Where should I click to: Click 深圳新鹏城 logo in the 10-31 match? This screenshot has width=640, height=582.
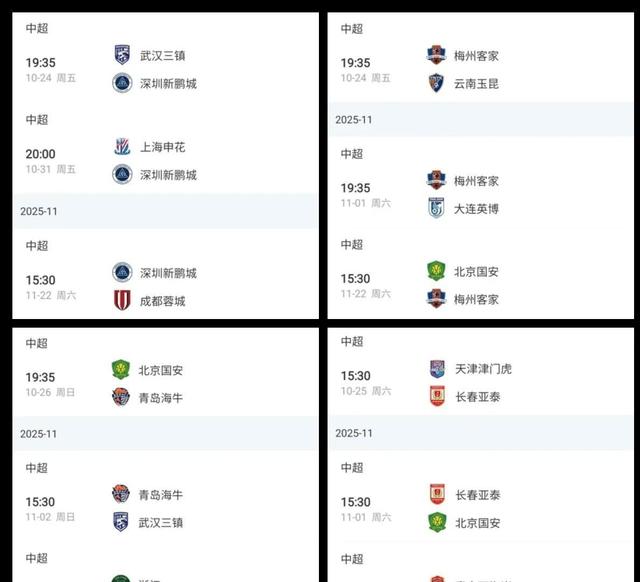(122, 174)
